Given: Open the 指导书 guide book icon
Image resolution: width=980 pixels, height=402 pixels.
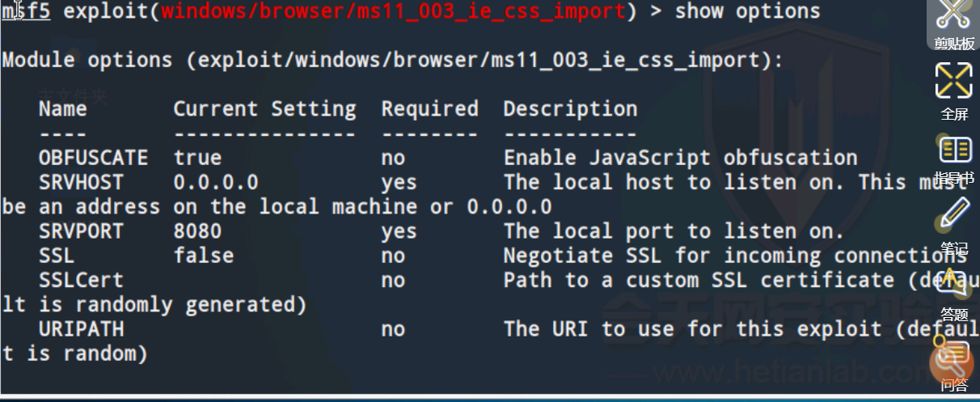Looking at the screenshot, I should [955, 150].
